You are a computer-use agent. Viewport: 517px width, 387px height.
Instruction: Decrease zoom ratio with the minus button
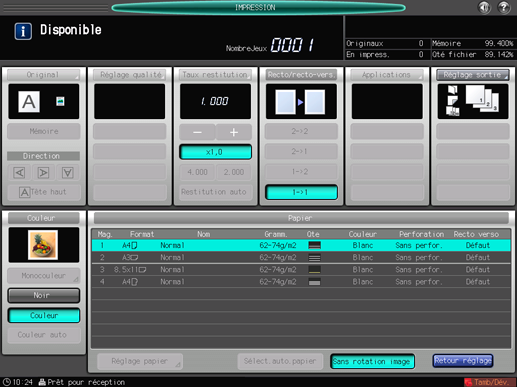coord(197,132)
